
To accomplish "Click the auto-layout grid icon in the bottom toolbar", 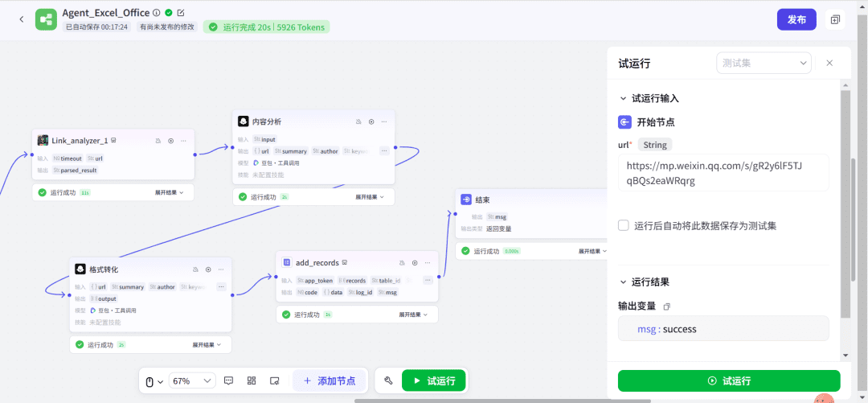I will [x=252, y=380].
